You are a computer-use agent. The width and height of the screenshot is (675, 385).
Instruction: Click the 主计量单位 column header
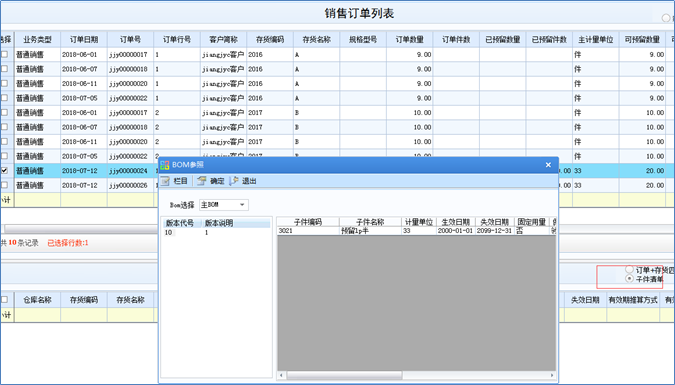click(595, 40)
